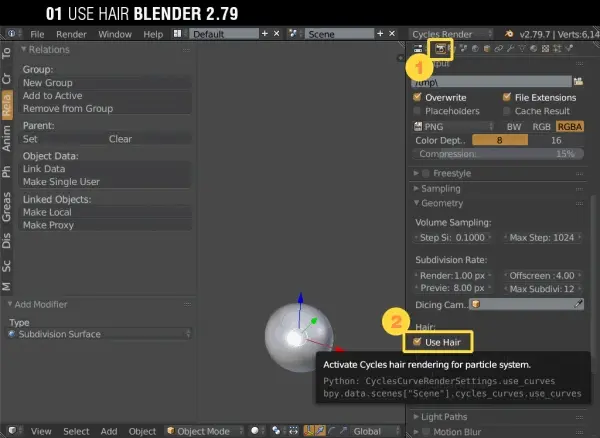Click the 3D View editor type icon

[12, 431]
